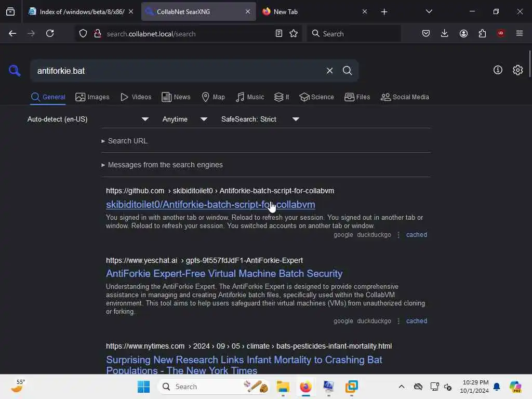Select the Images search category
Viewport: 532px width, 399px height.
92,97
